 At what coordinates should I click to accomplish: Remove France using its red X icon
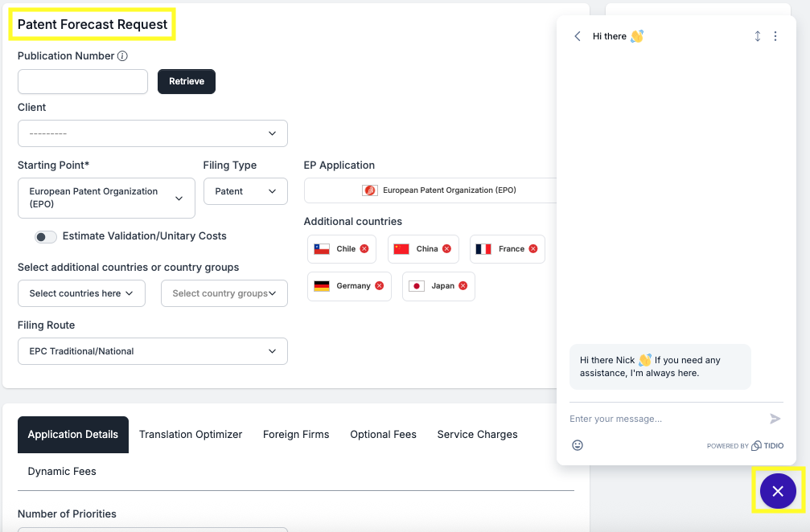point(532,249)
